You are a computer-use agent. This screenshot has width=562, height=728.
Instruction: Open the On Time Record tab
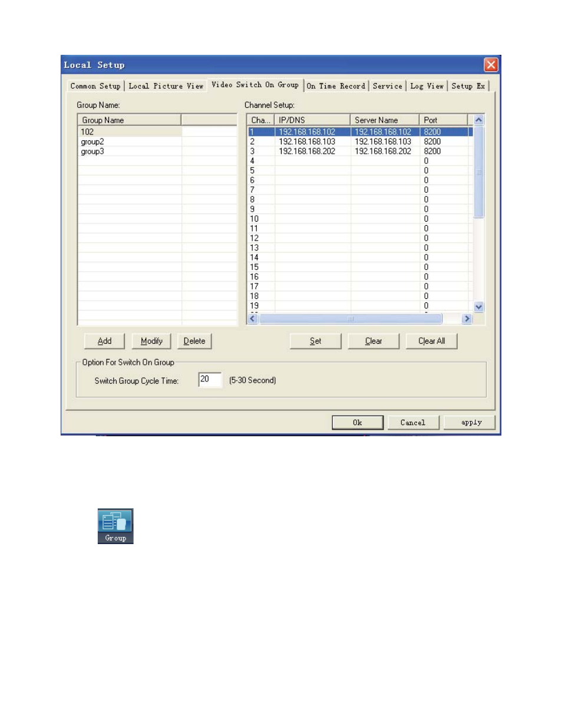pyautogui.click(x=336, y=86)
